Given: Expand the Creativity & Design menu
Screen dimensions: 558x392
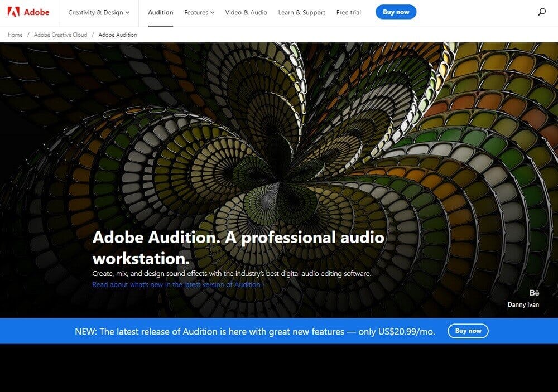Looking at the screenshot, I should point(98,12).
